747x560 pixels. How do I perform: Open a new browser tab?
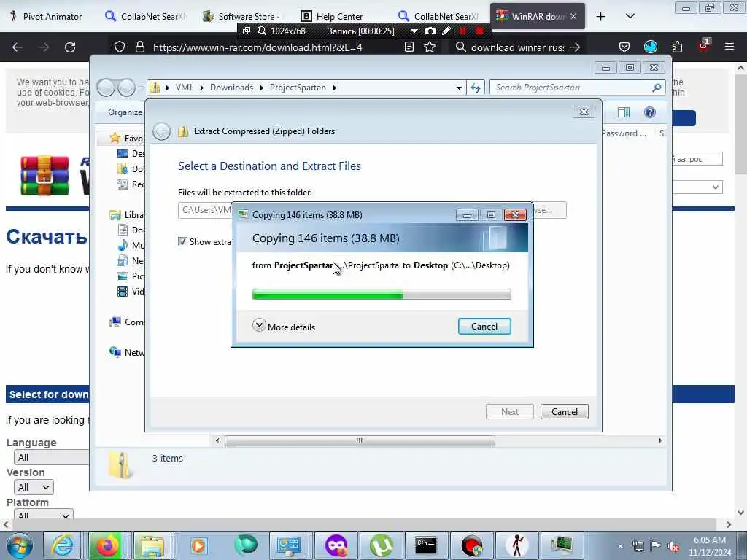[x=601, y=17]
